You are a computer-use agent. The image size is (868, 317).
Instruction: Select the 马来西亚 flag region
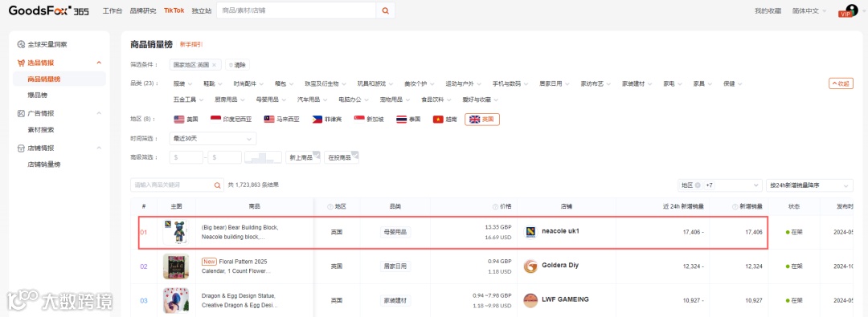[282, 119]
